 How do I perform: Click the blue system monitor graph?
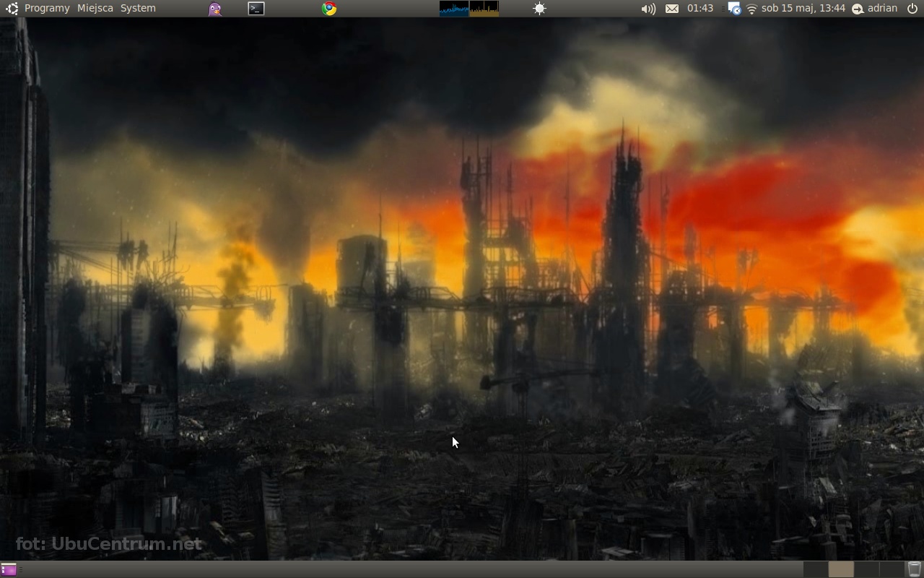pyautogui.click(x=454, y=9)
